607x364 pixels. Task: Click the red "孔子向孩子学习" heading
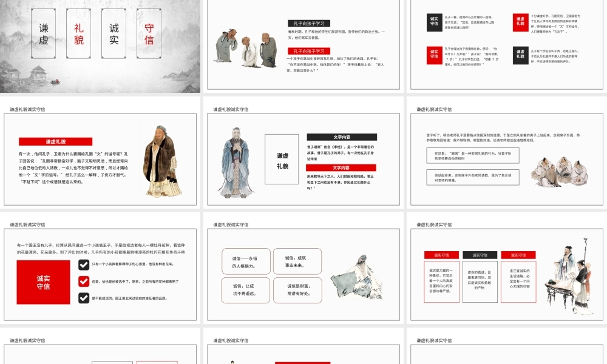tap(309, 51)
